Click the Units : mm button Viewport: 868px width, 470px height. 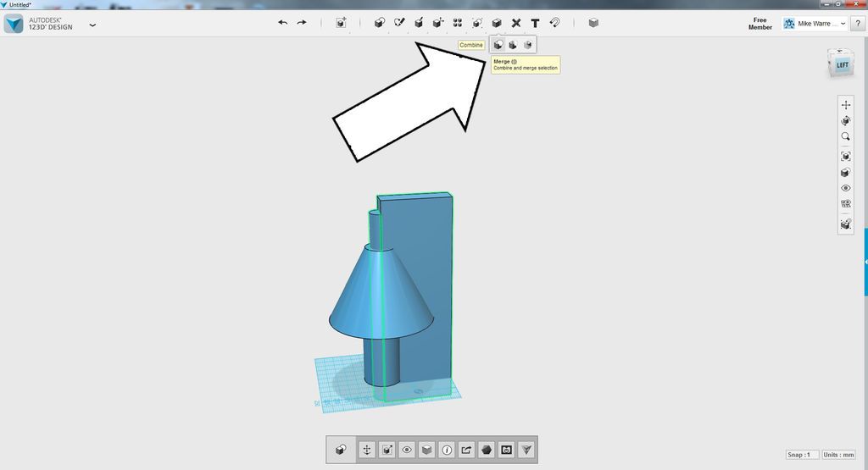(x=838, y=455)
